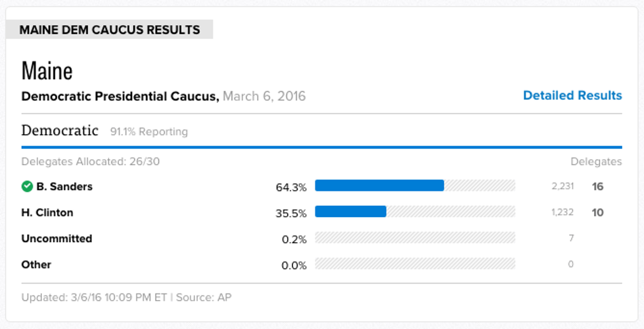Click the Uncommitted striped progress bar
Image resolution: width=644 pixels, height=329 pixels.
tap(415, 238)
